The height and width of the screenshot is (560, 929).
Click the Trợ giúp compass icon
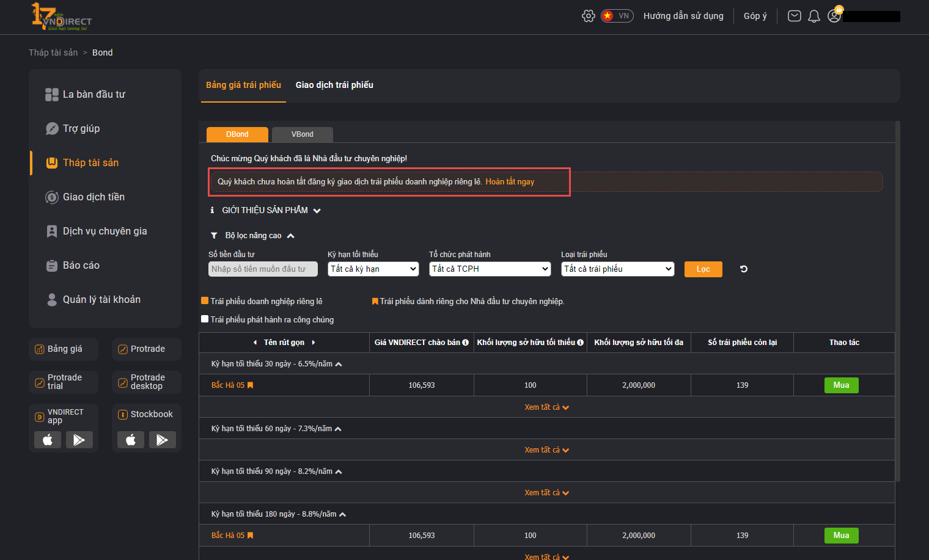[x=52, y=129]
